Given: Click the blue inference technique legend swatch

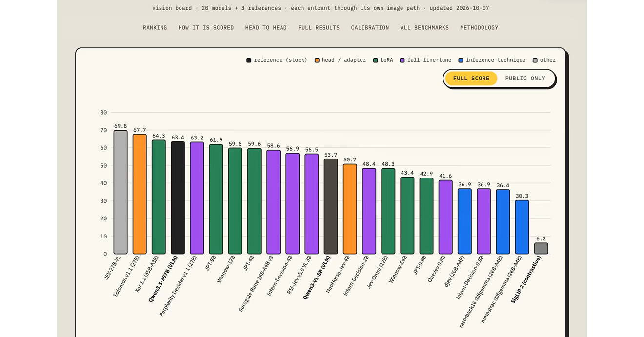Looking at the screenshot, I should [461, 60].
